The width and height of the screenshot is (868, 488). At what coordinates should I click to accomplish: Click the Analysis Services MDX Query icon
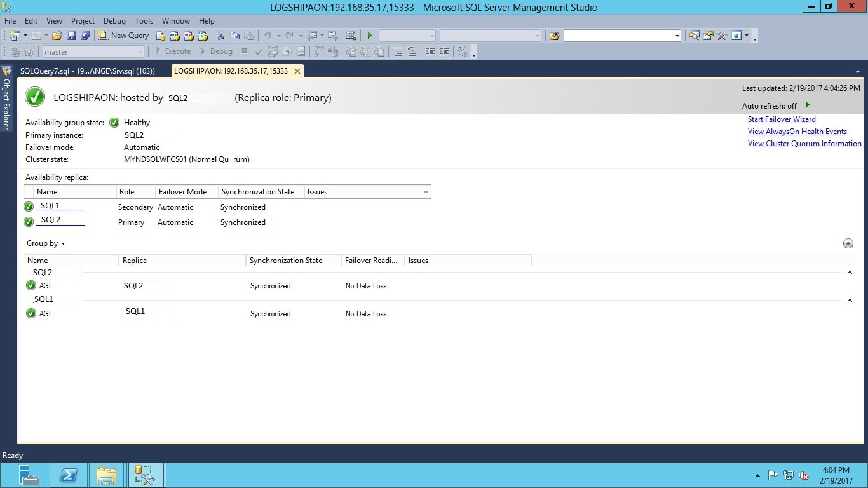174,36
